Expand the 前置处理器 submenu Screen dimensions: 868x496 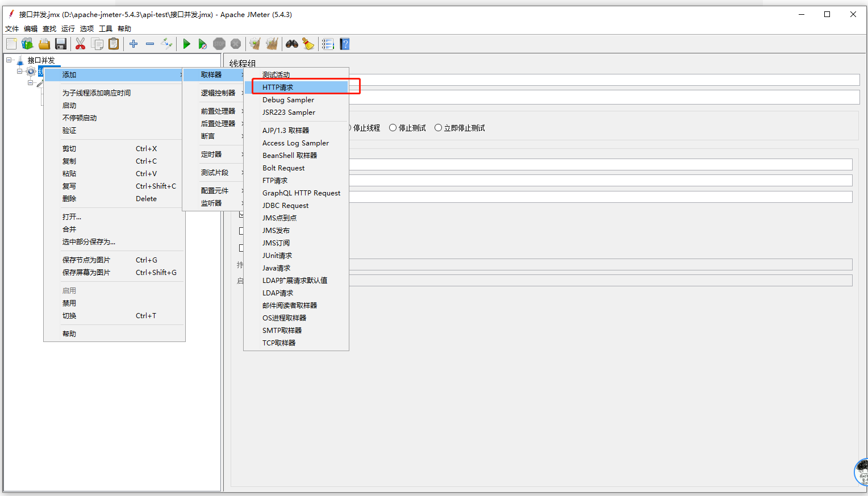(x=214, y=111)
